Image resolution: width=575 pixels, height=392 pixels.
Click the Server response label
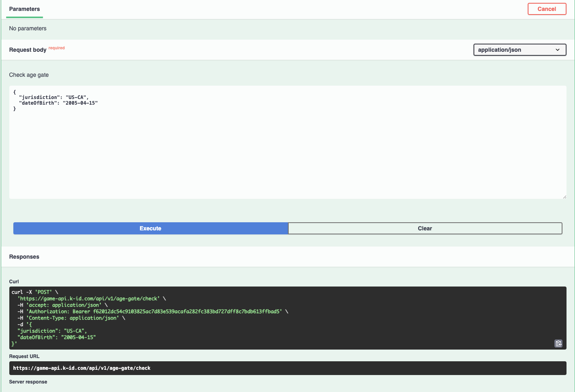(28, 382)
